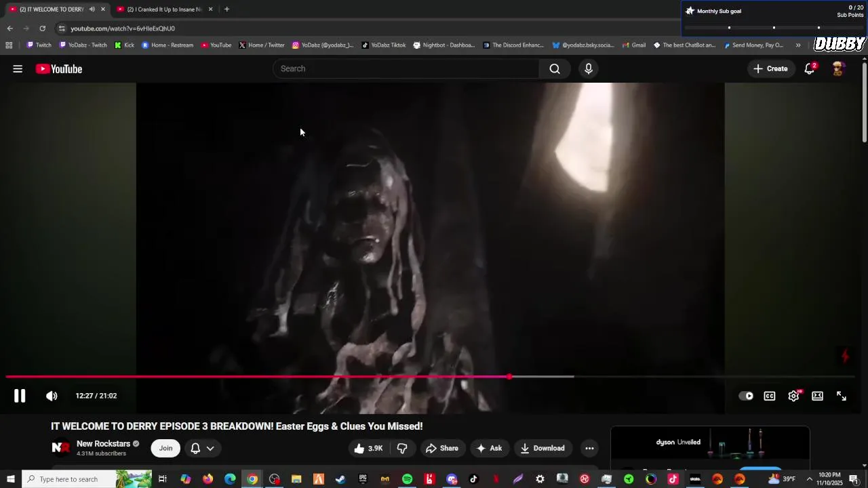Open the Home - Restream bookmark
The height and width of the screenshot is (488, 868).
point(167,45)
